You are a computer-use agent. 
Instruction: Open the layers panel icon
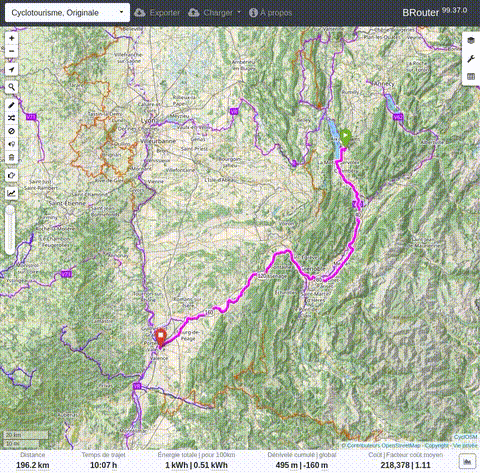(471, 40)
